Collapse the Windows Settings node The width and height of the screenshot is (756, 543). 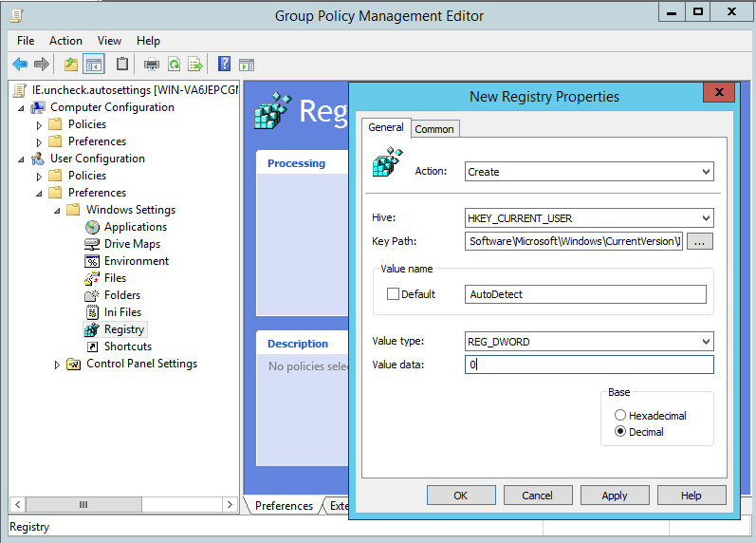coord(57,211)
